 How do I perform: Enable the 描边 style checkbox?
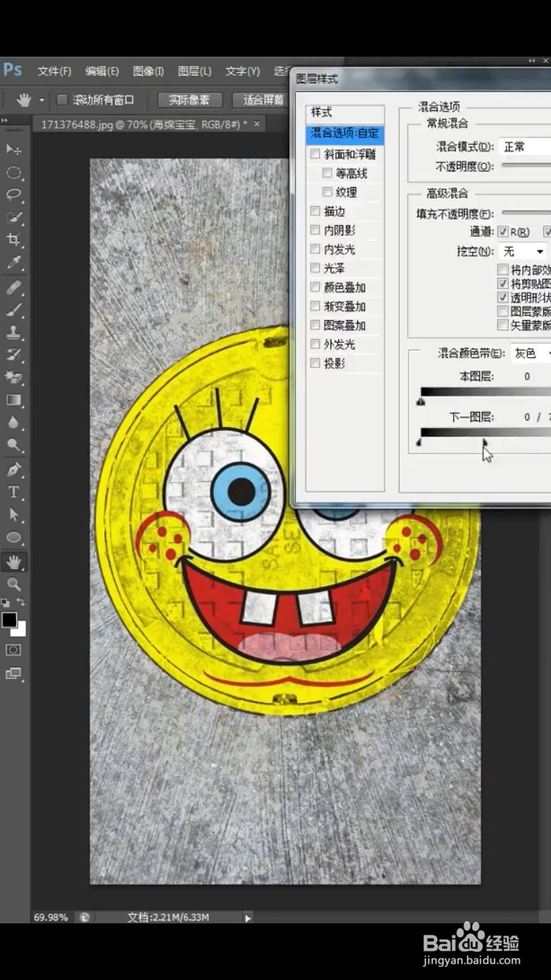[x=315, y=211]
